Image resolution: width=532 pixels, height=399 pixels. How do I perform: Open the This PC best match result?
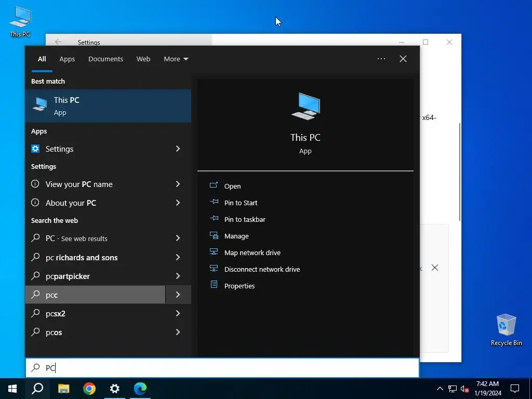pyautogui.click(x=108, y=106)
